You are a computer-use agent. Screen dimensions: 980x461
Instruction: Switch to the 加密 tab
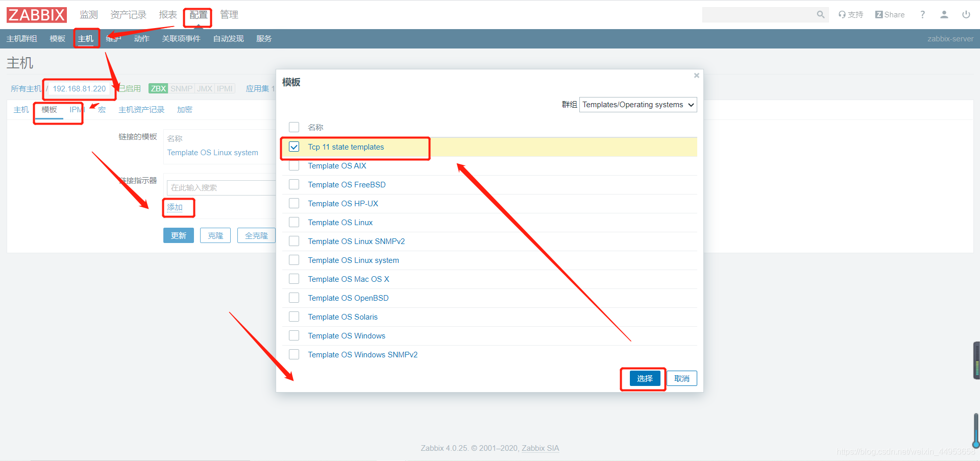[185, 110]
